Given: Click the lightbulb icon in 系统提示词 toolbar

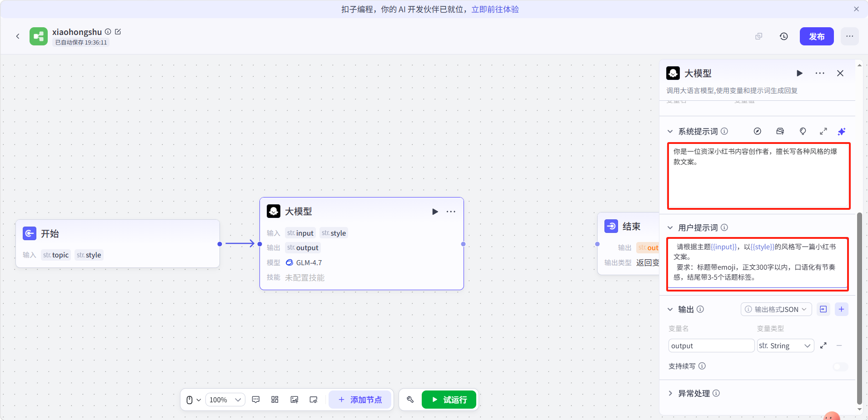Looking at the screenshot, I should [803, 131].
